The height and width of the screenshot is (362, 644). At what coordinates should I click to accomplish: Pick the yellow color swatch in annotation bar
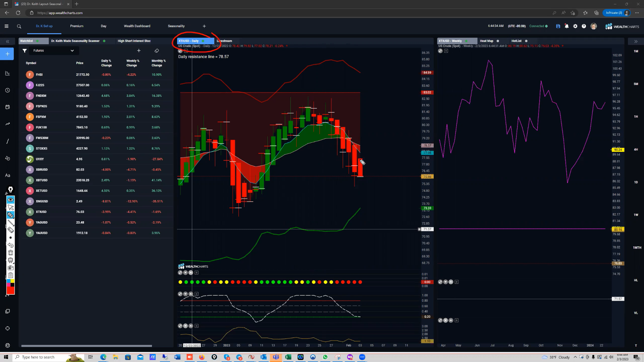(12, 281)
